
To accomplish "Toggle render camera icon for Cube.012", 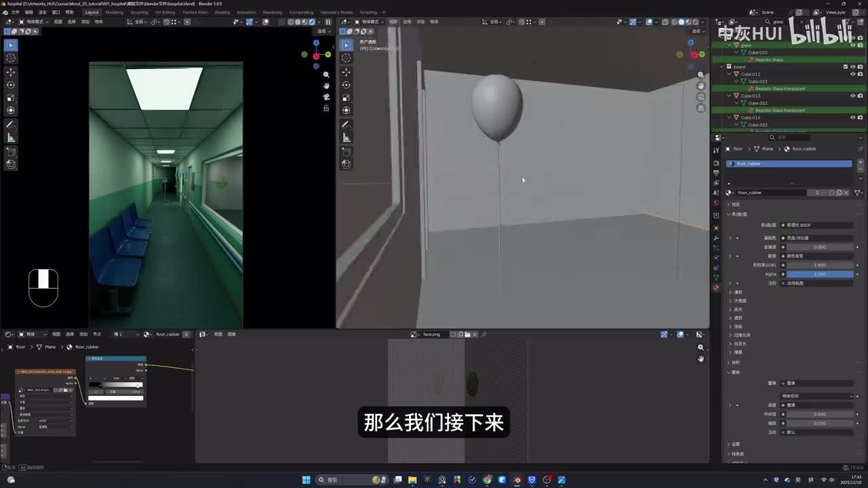I will (x=861, y=74).
